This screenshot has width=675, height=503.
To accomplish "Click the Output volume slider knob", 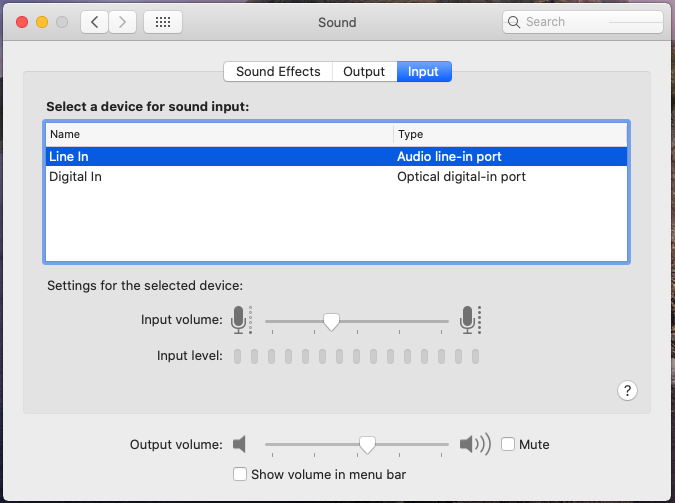I will click(x=367, y=445).
